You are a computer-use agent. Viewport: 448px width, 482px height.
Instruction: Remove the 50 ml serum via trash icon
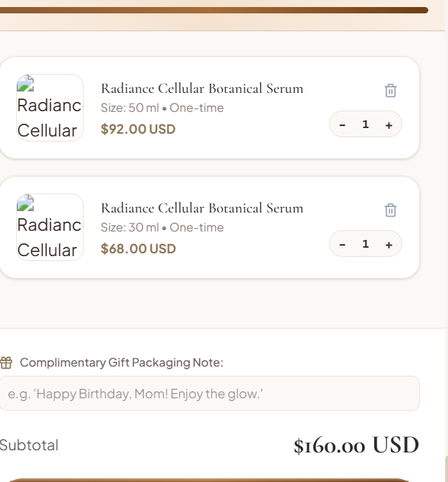(390, 91)
